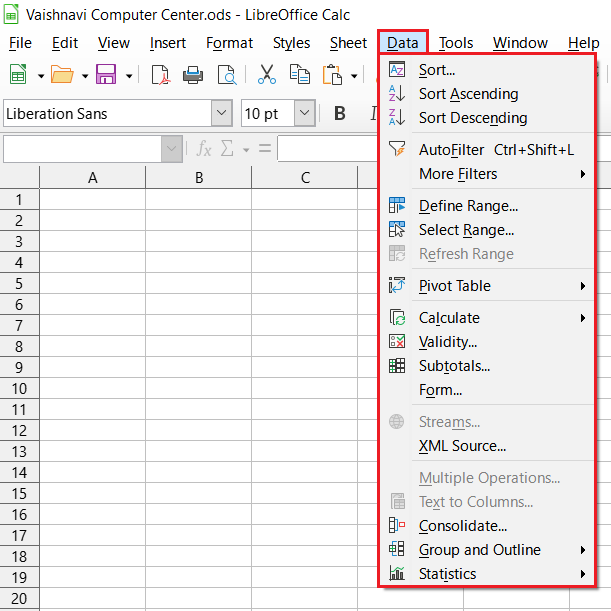Select row 12 header
This screenshot has height=611, width=611.
tap(19, 431)
